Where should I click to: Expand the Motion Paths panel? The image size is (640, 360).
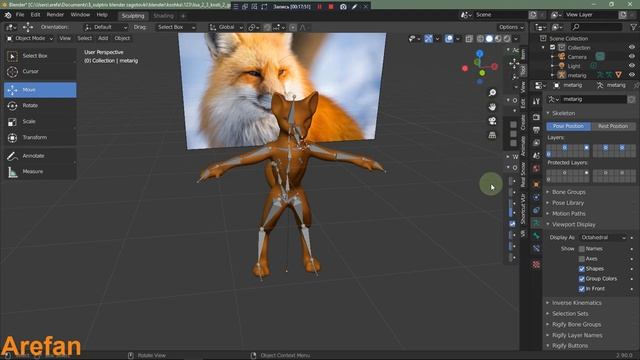click(569, 214)
